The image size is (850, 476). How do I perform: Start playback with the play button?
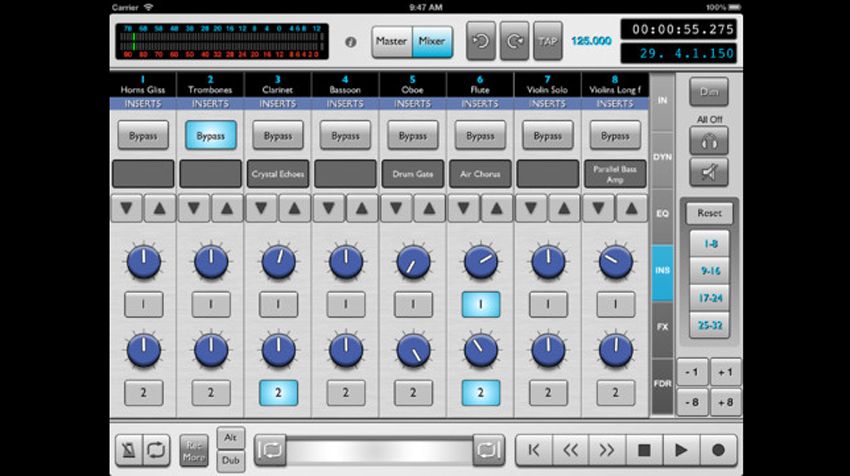[x=681, y=449]
